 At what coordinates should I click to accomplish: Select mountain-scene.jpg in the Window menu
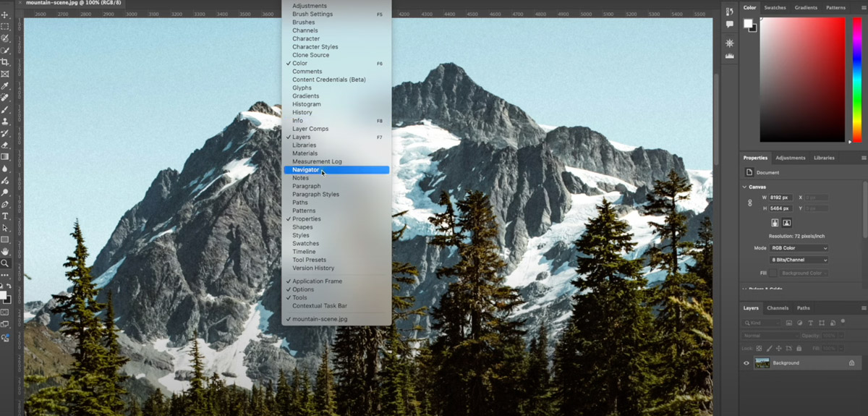click(336, 319)
